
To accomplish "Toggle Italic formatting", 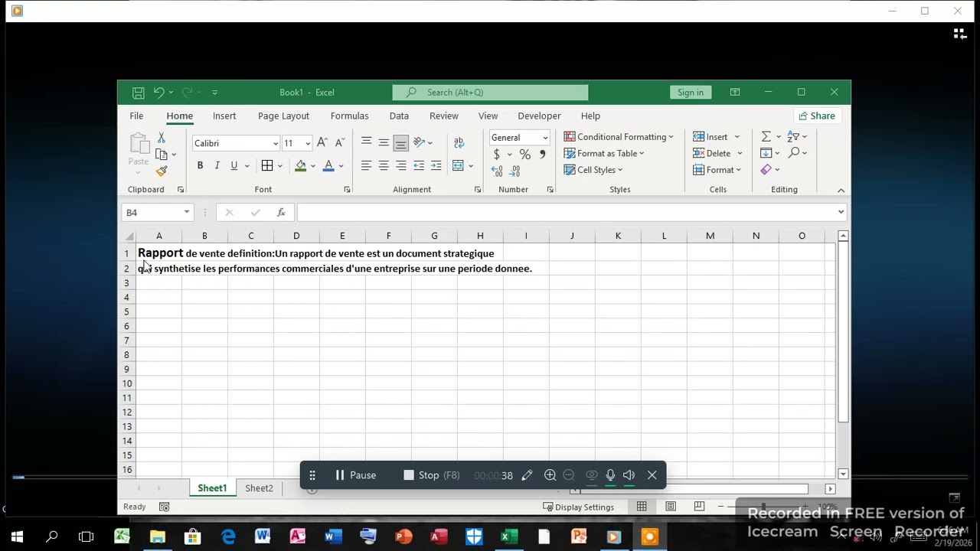I will 217,165.
